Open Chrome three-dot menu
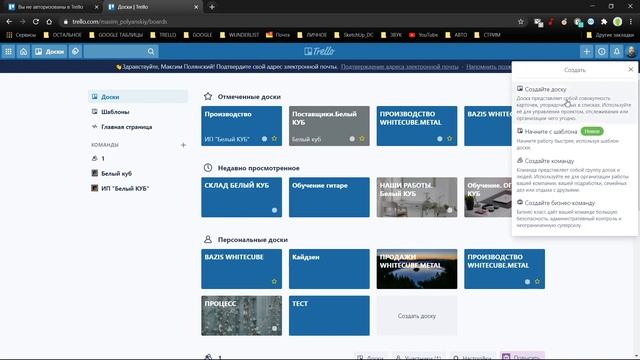This screenshot has height=360, width=640. coord(631,22)
